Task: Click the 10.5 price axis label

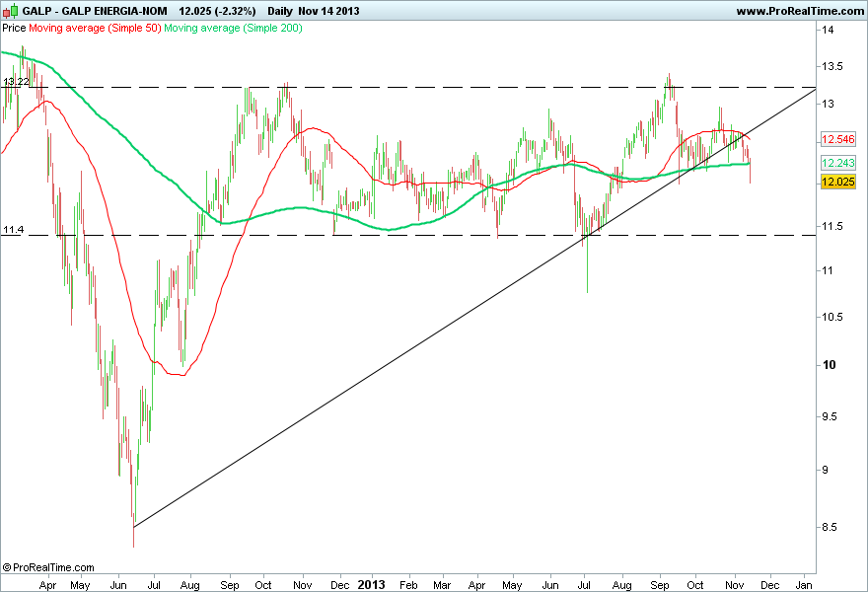Action: pos(832,317)
